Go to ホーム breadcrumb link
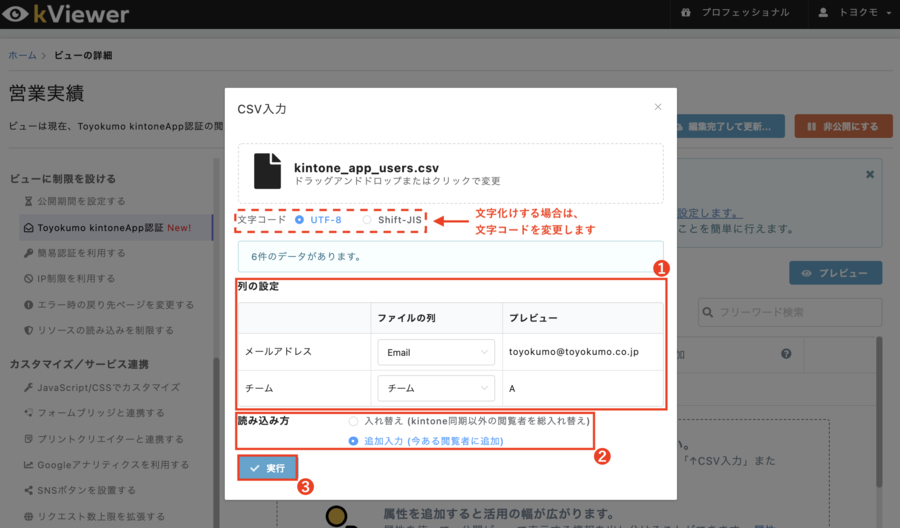This screenshot has height=528, width=900. (22, 55)
